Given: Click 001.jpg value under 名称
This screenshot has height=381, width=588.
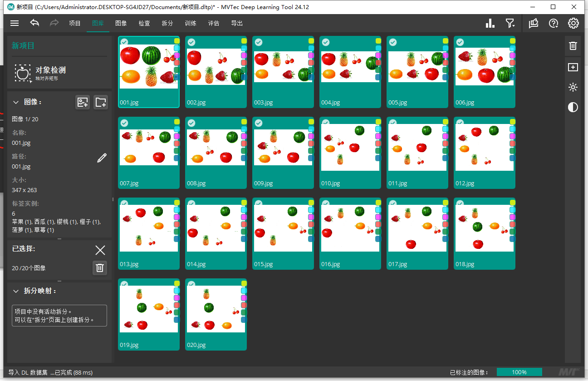Looking at the screenshot, I should (x=21, y=143).
